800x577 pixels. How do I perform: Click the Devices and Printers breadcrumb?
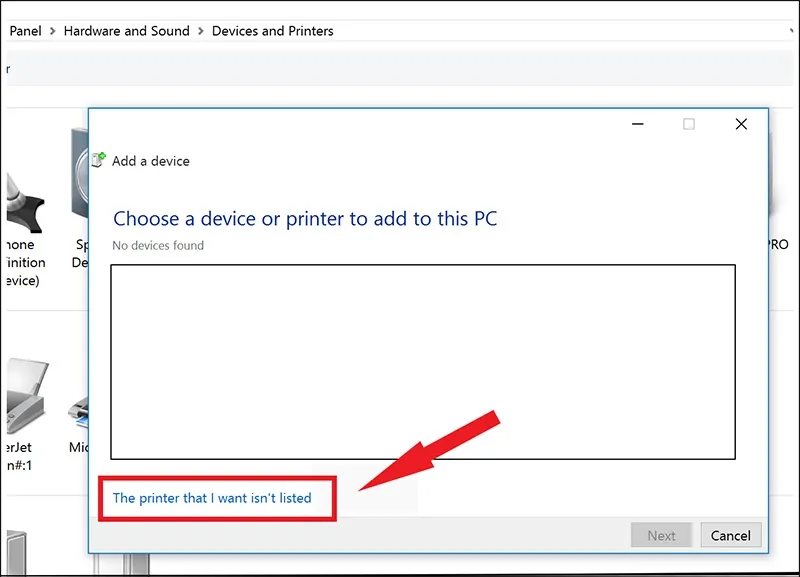click(x=272, y=31)
